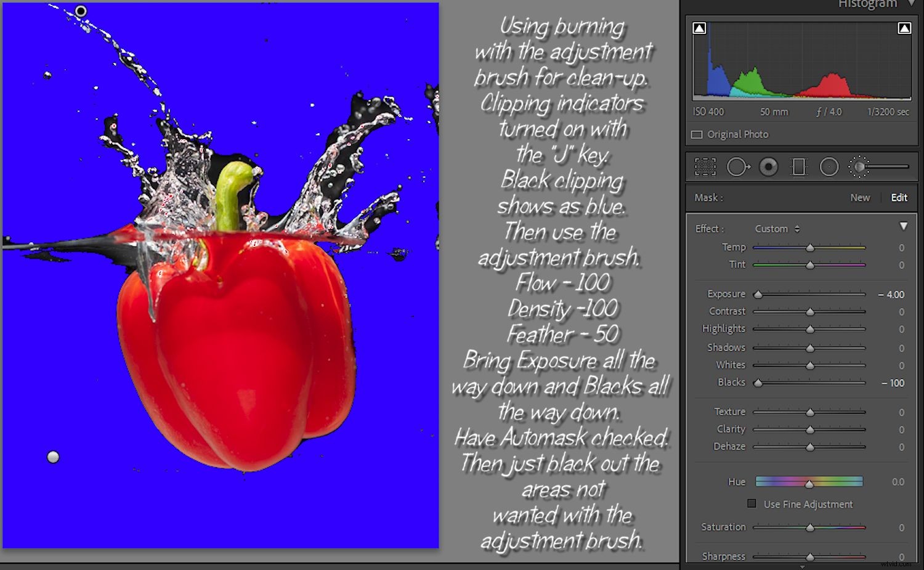Activate the Graduated Filter tool
This screenshot has width=924, height=570.
pos(798,166)
